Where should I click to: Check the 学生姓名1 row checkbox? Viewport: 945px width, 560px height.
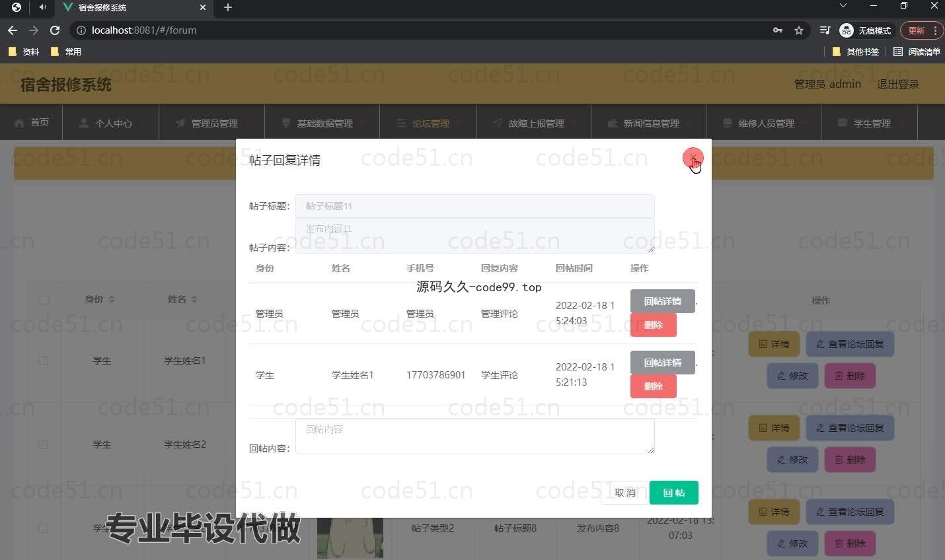point(43,361)
